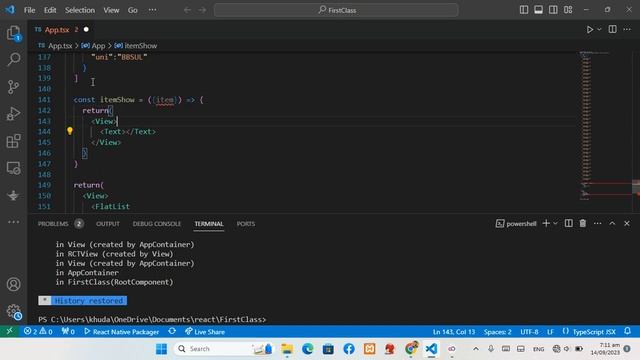Click App symbol in the breadcrumb
Screen dimensions: 640x360
tap(93, 46)
